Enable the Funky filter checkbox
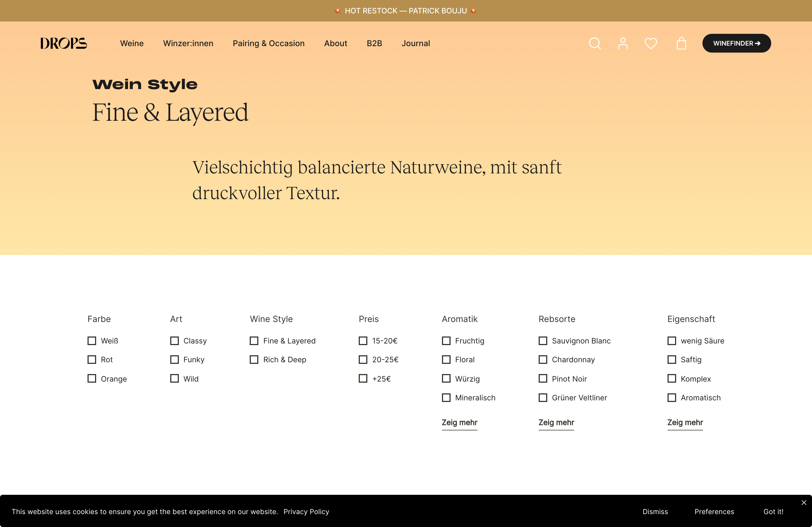Image resolution: width=812 pixels, height=527 pixels. [x=174, y=359]
